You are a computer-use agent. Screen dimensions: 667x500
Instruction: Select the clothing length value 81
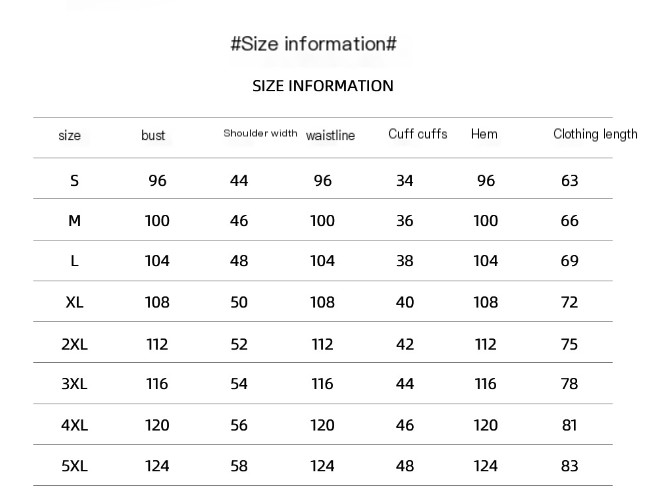[570, 425]
